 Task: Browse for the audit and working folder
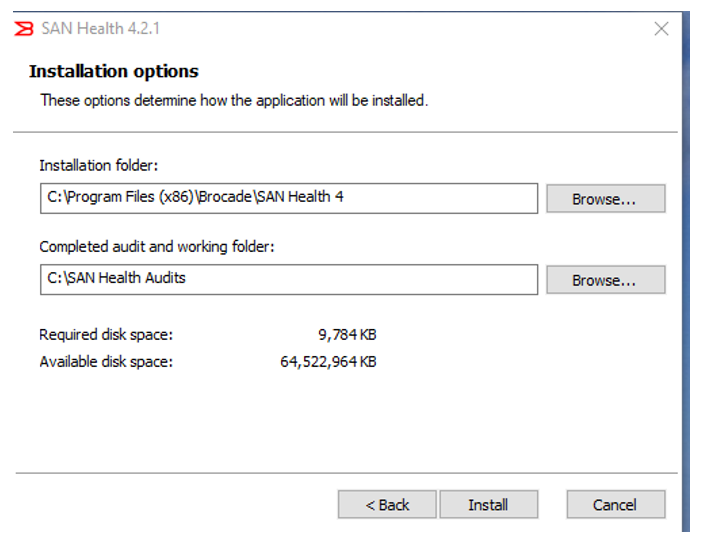606,280
